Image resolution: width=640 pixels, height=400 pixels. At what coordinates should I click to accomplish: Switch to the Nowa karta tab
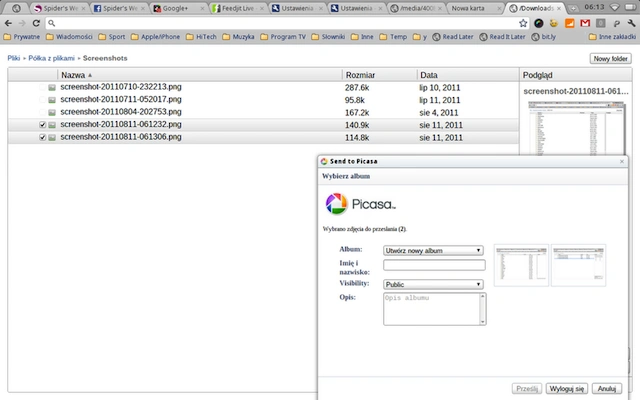pos(475,8)
